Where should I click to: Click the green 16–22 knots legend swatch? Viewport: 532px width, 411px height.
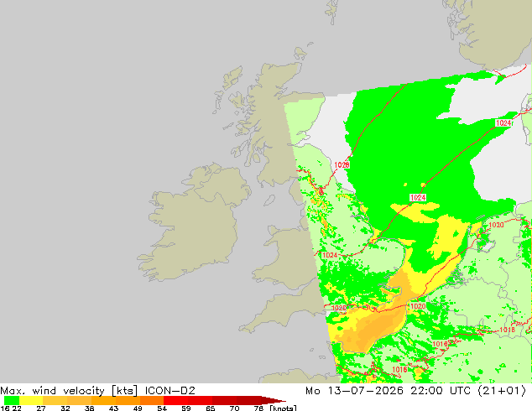click(11, 400)
